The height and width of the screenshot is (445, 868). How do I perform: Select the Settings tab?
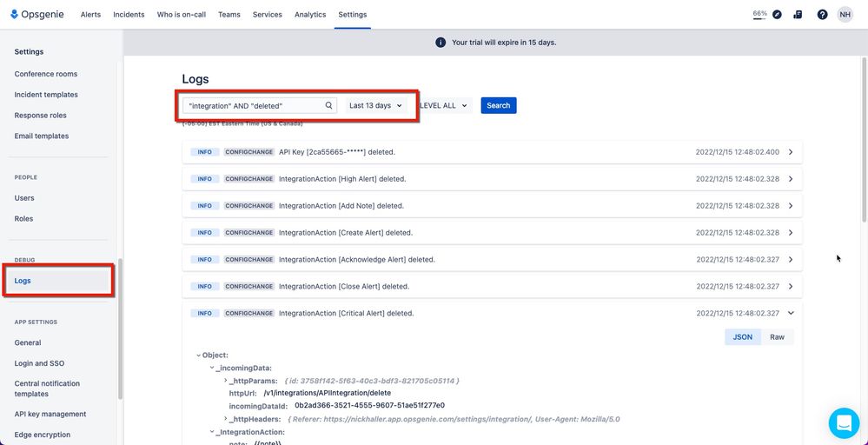point(353,15)
